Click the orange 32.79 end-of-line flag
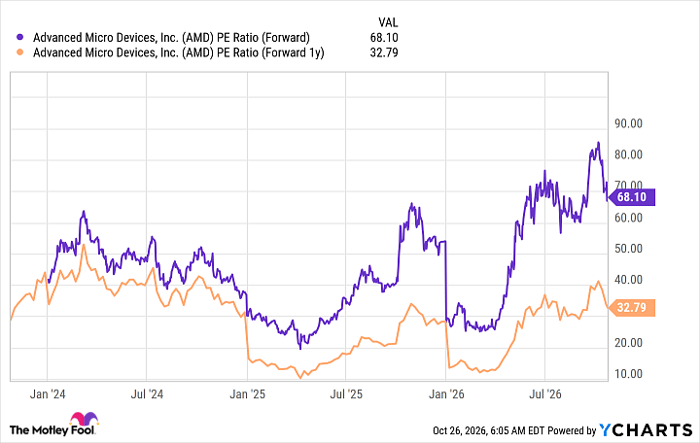The image size is (700, 443). 632,308
